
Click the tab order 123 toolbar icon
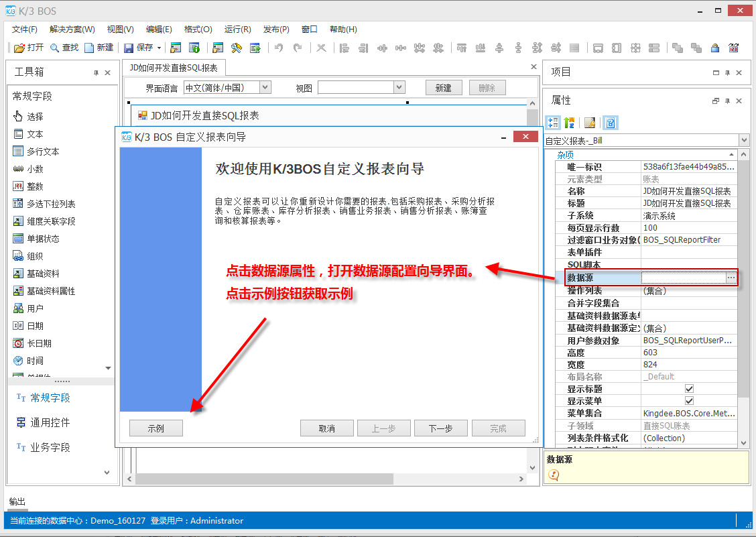coord(734,48)
